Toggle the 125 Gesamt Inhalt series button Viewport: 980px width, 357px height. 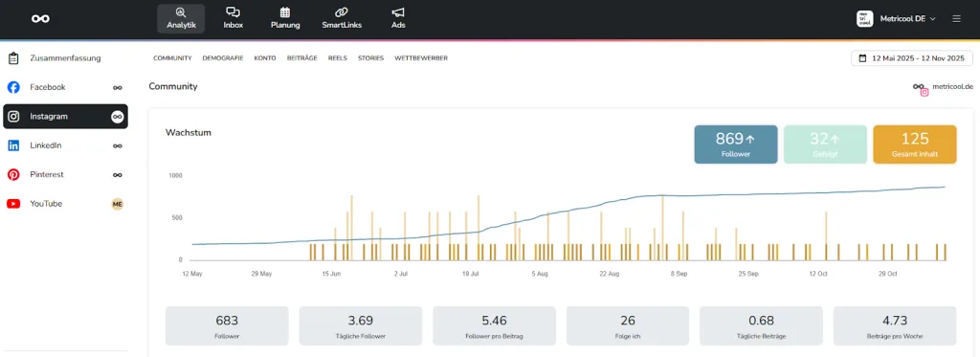pyautogui.click(x=914, y=145)
